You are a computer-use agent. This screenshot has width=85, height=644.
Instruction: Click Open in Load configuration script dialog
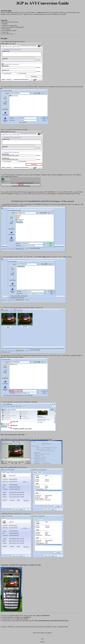(x=50, y=243)
